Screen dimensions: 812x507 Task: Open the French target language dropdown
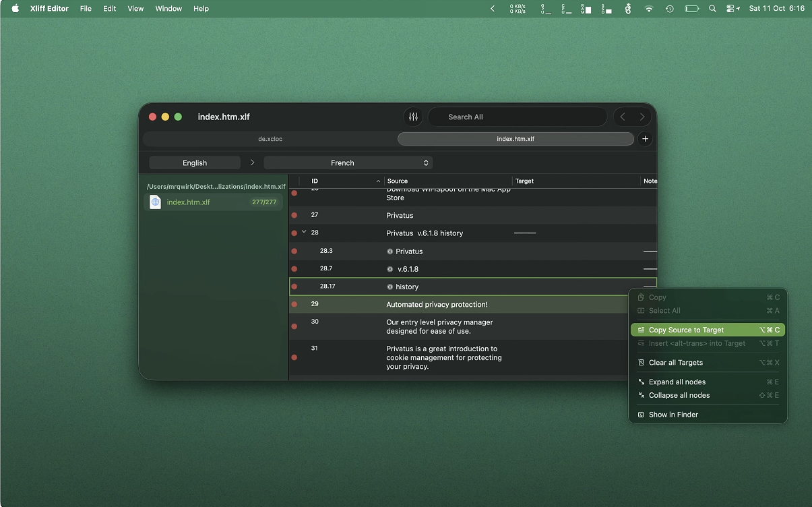[348, 163]
